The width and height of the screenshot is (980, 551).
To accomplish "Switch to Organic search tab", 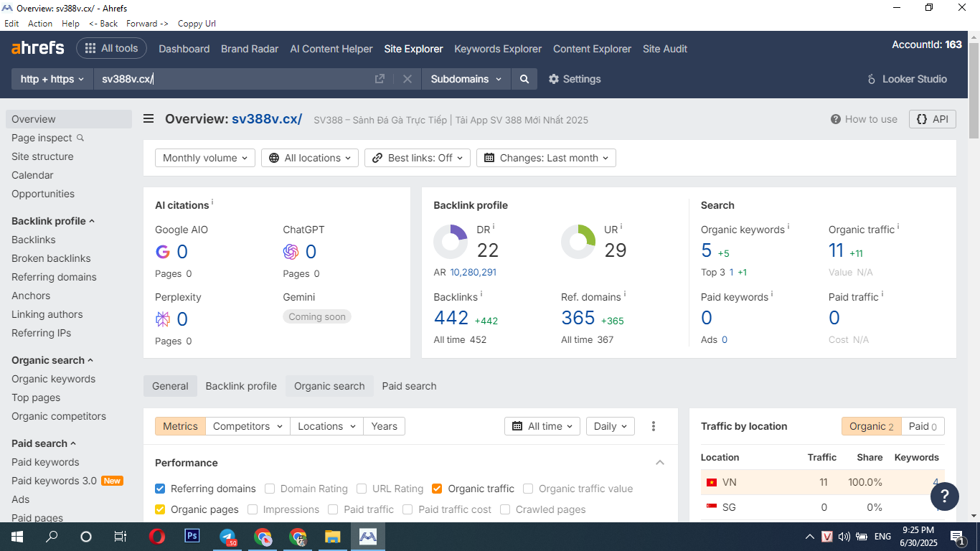I will coord(329,386).
